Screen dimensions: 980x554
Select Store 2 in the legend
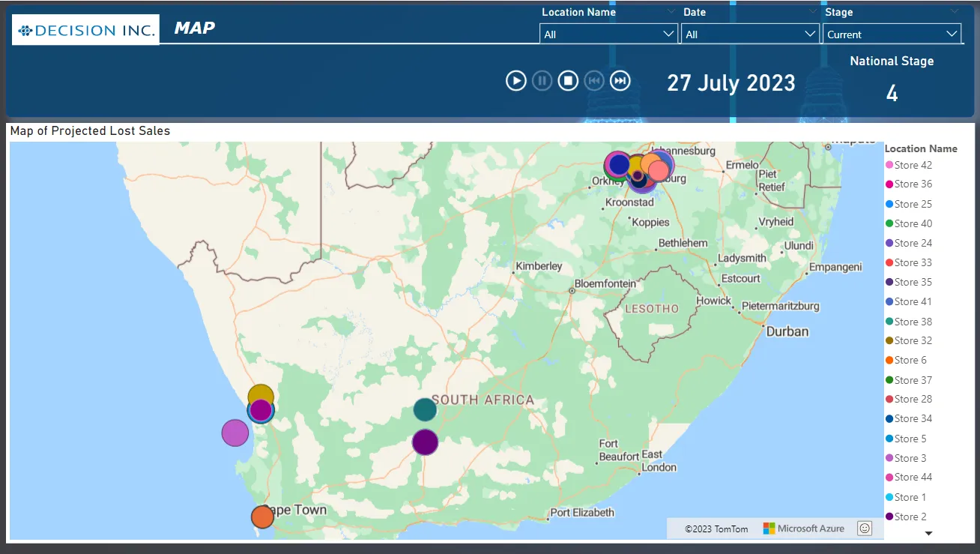coord(910,517)
